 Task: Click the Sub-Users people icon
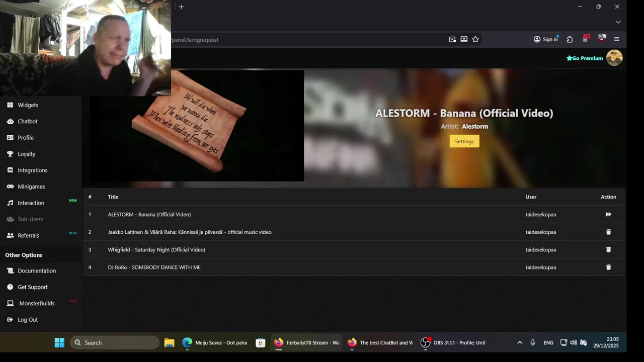[10, 219]
